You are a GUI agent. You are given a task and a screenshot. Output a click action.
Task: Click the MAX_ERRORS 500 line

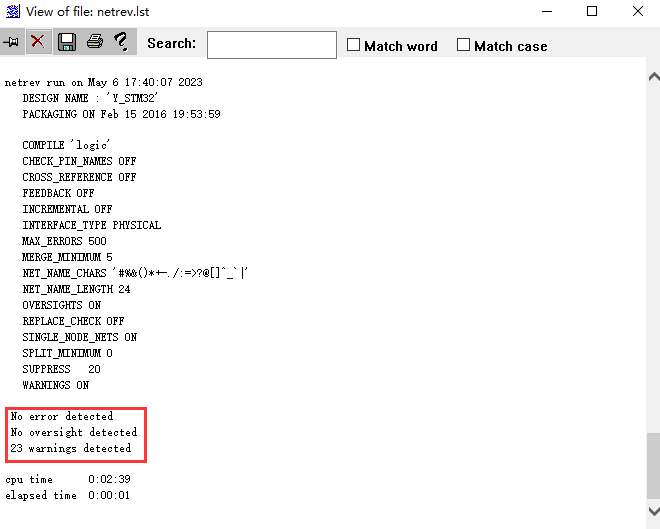pyautogui.click(x=64, y=241)
